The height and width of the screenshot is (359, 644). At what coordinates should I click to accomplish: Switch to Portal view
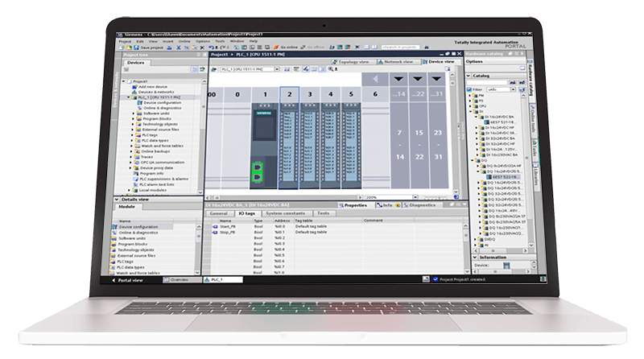click(x=127, y=280)
